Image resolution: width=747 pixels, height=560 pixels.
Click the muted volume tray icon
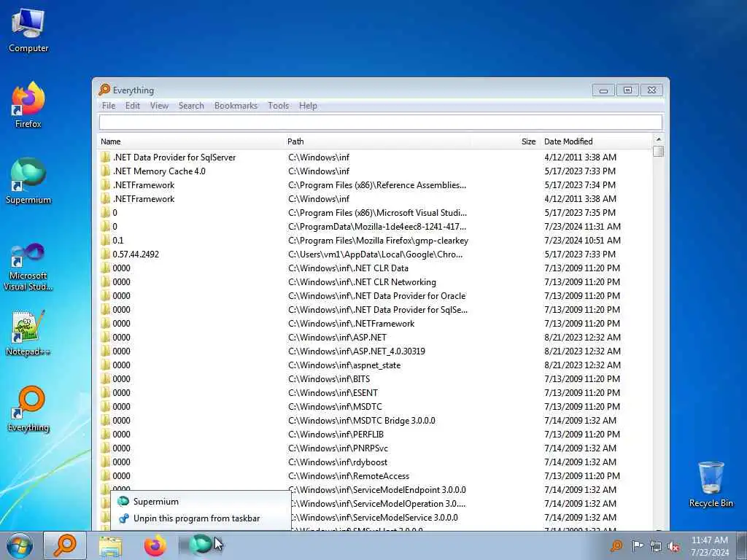coord(673,546)
